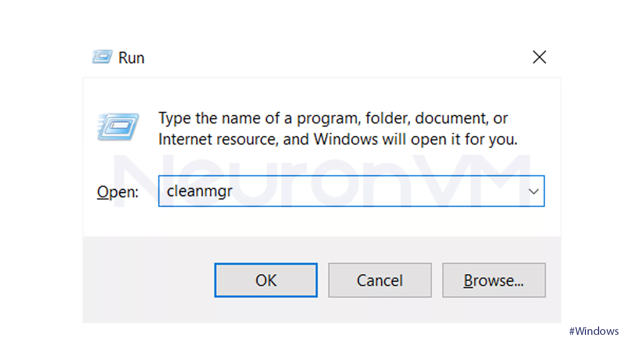Click the "Run" title text
This screenshot has height=362, width=644.
point(131,58)
